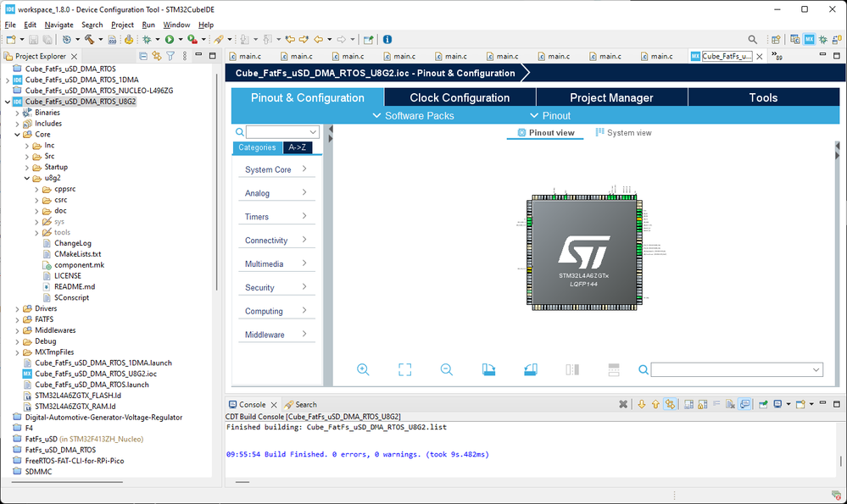Switch to System view
This screenshot has height=504, width=847.
(x=623, y=133)
